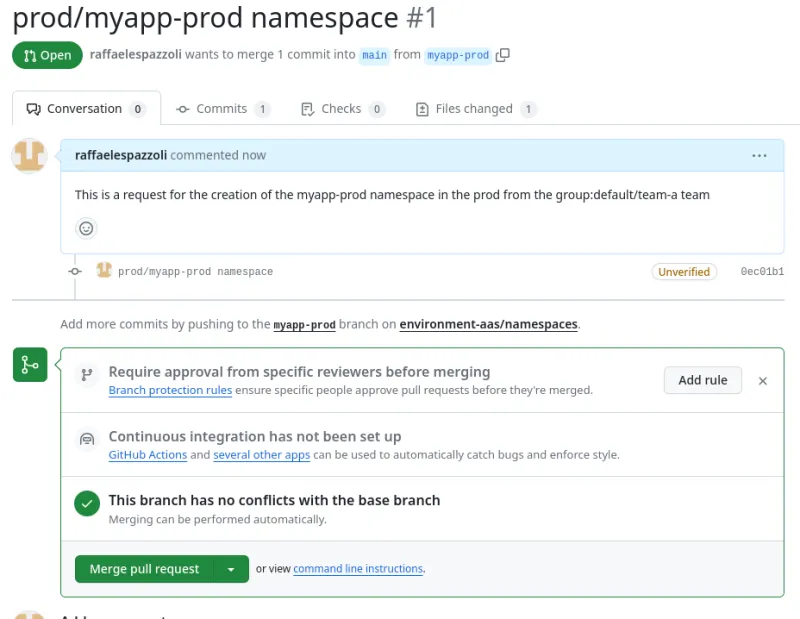This screenshot has height=619, width=800.
Task: Open the merge options dropdown arrow
Action: (231, 568)
